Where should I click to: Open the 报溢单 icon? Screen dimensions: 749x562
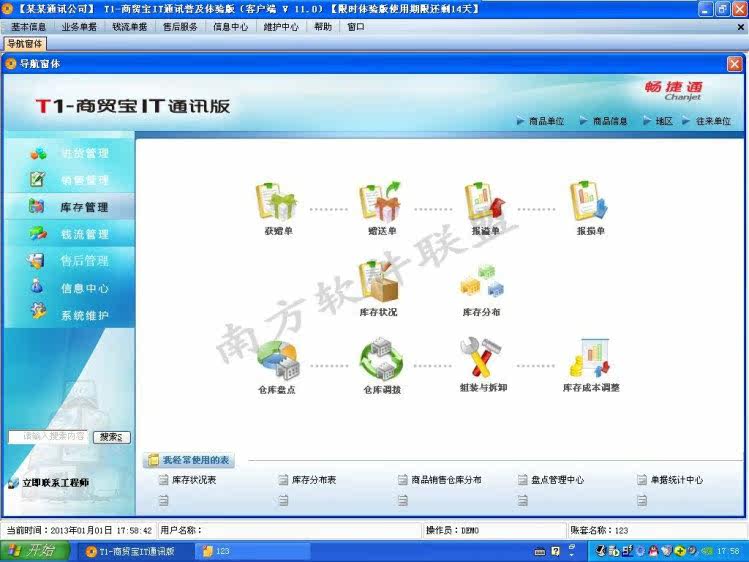484,201
